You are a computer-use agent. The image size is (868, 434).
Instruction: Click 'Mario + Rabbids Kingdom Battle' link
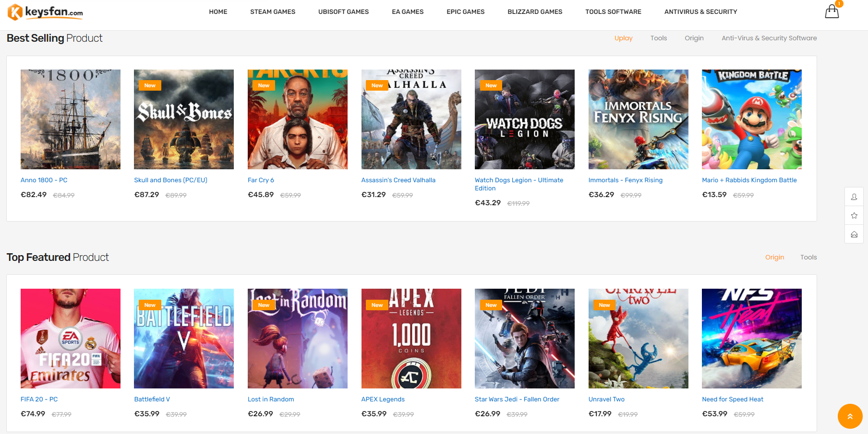749,180
